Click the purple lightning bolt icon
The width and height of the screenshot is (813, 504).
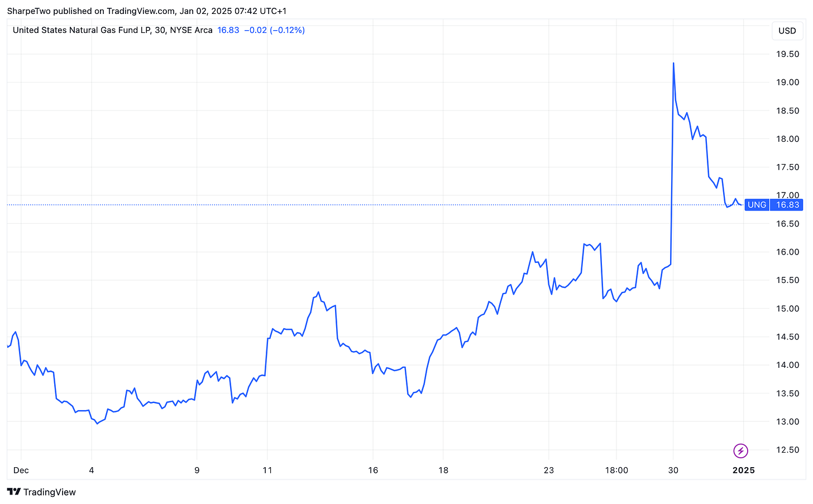coord(740,450)
